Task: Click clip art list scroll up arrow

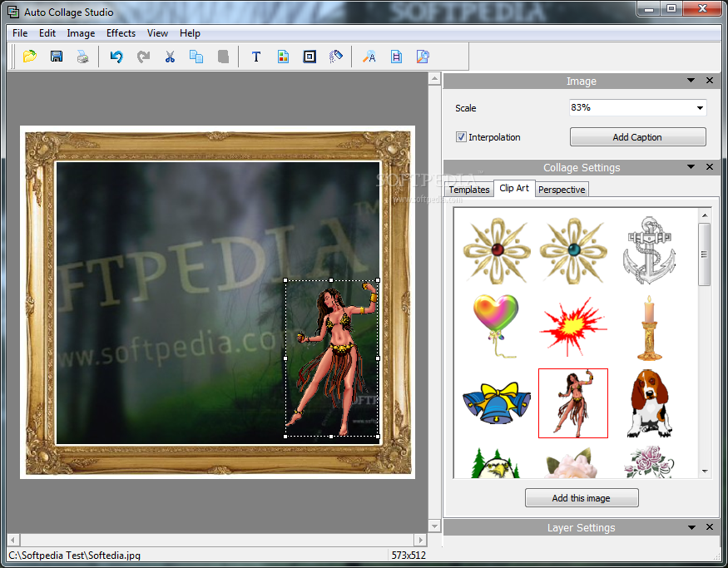Action: [705, 215]
